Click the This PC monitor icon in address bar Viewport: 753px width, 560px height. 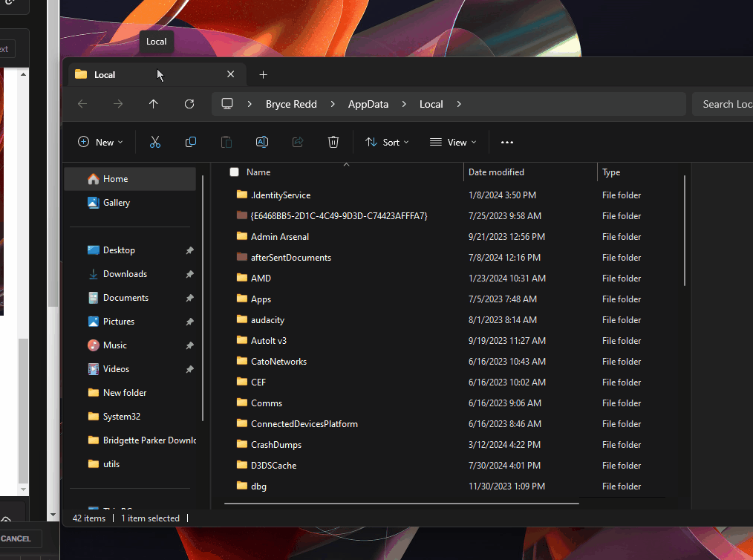point(227,104)
